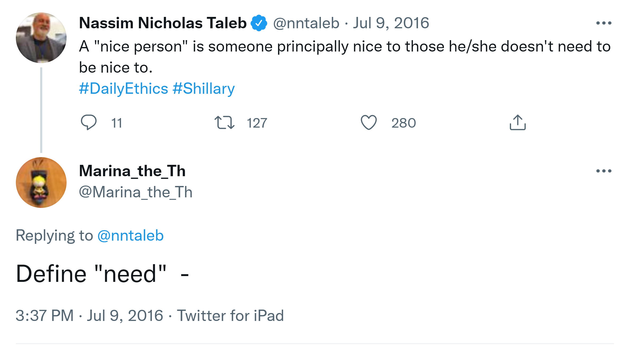
Task: Open the #Shillary hashtag
Action: [x=203, y=88]
